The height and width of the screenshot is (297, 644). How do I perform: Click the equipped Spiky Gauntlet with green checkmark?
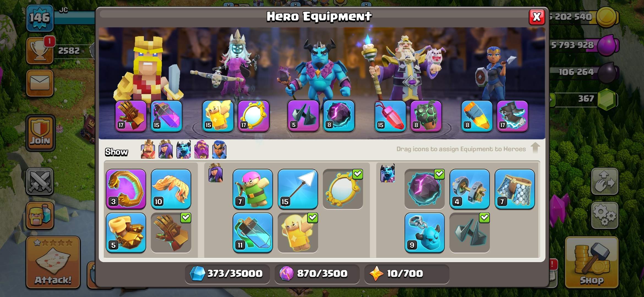tap(171, 233)
